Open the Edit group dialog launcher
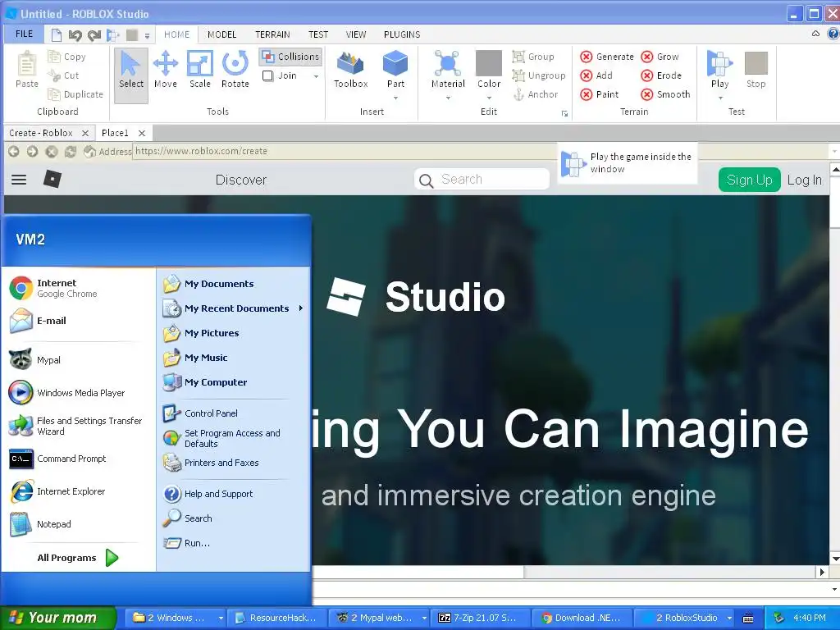 click(x=564, y=113)
